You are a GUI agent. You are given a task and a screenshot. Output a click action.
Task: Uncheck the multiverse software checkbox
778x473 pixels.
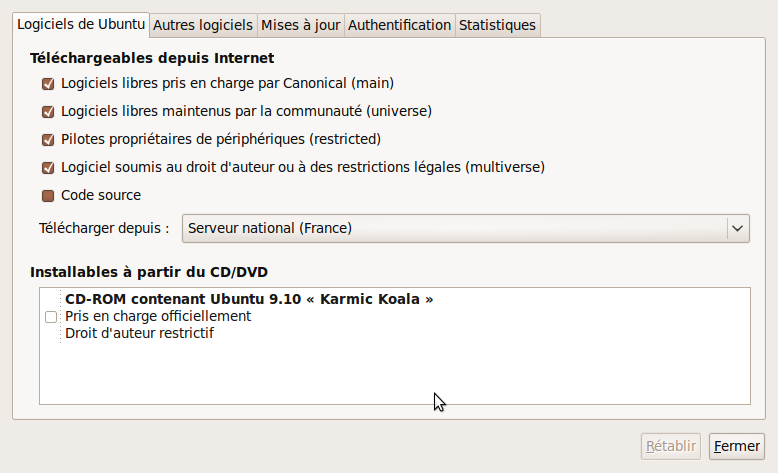click(x=48, y=168)
